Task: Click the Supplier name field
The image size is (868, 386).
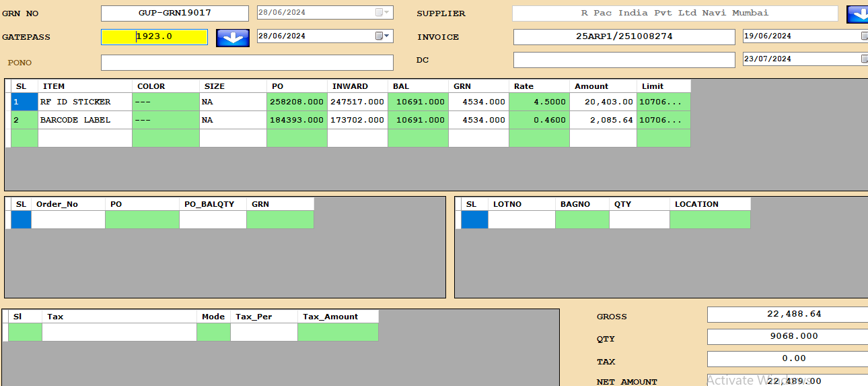Action: (674, 13)
